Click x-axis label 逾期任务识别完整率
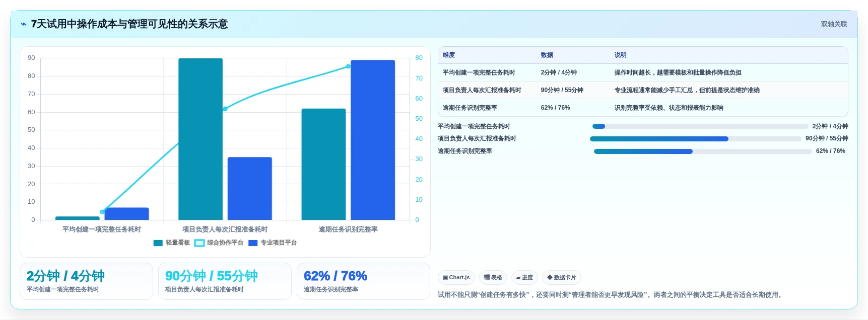 pyautogui.click(x=348, y=229)
